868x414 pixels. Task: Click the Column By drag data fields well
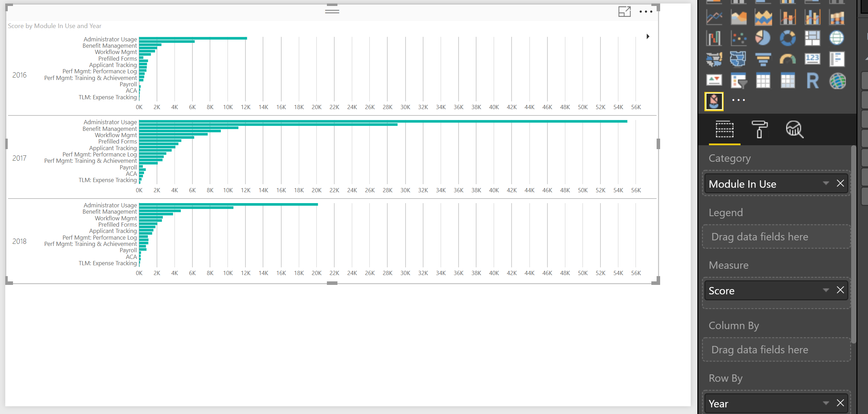[x=776, y=350]
